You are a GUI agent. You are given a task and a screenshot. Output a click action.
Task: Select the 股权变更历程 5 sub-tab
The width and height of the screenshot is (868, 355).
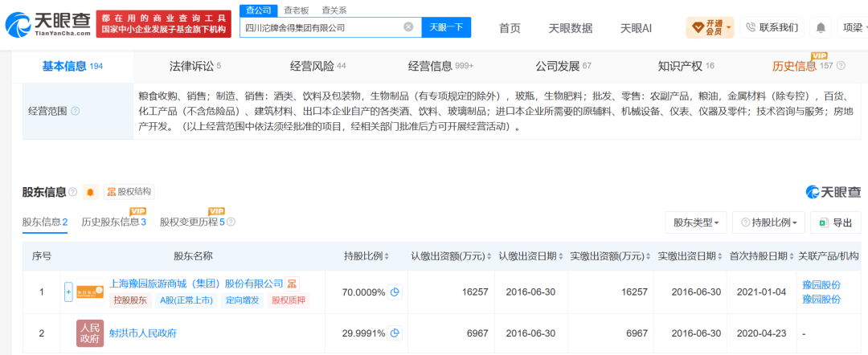tap(193, 222)
